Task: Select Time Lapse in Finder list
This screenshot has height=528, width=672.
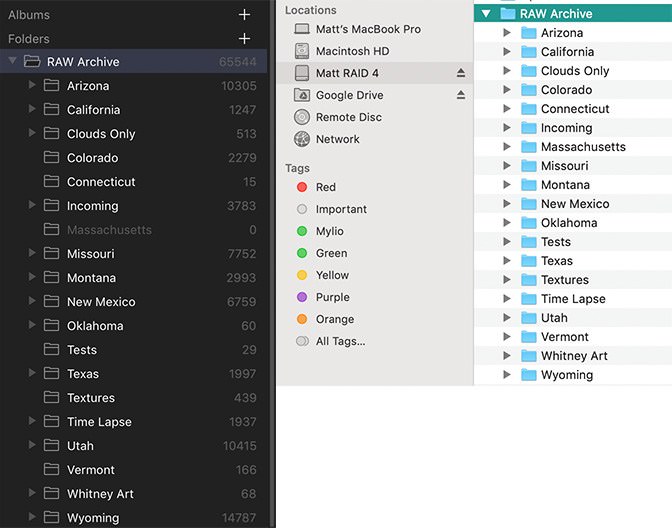Action: pyautogui.click(x=573, y=299)
